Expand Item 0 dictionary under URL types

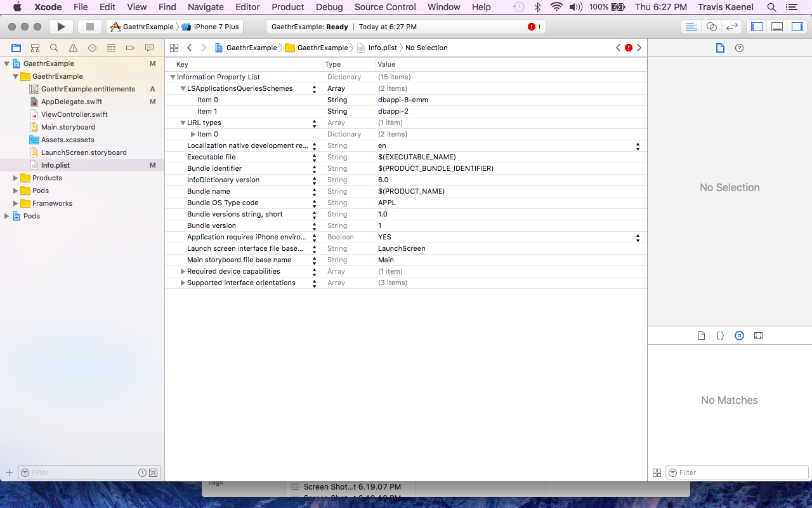[x=193, y=134]
